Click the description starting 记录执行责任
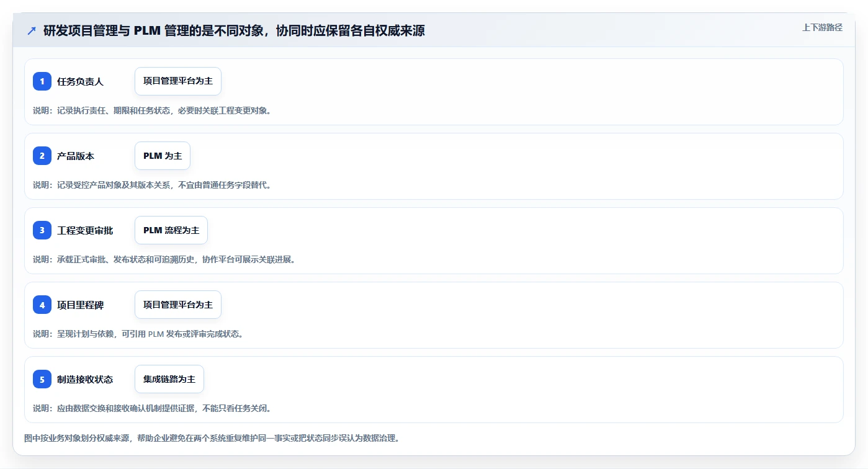This screenshot has width=868, height=469. [x=152, y=110]
